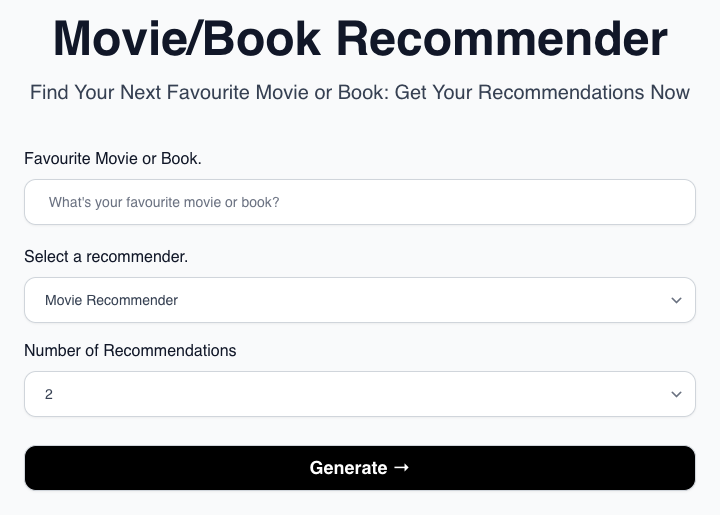Image resolution: width=720 pixels, height=515 pixels.
Task: Click the "What's your favourite movie or book?" placeholder
Action: pos(164,202)
